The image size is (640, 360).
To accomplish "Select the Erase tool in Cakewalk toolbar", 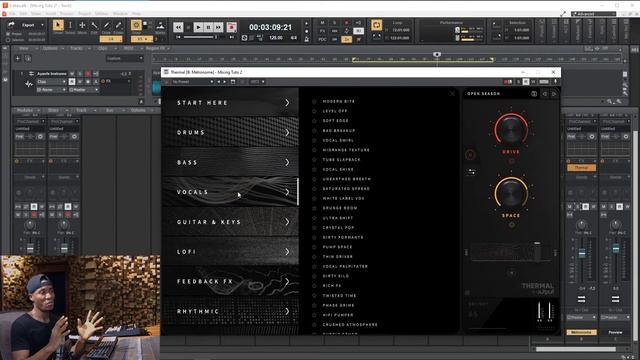I will point(118,25).
